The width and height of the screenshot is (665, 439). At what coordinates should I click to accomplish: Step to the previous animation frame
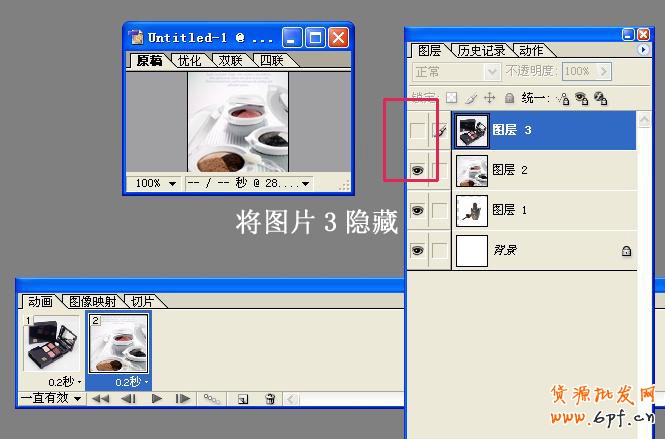[128, 399]
